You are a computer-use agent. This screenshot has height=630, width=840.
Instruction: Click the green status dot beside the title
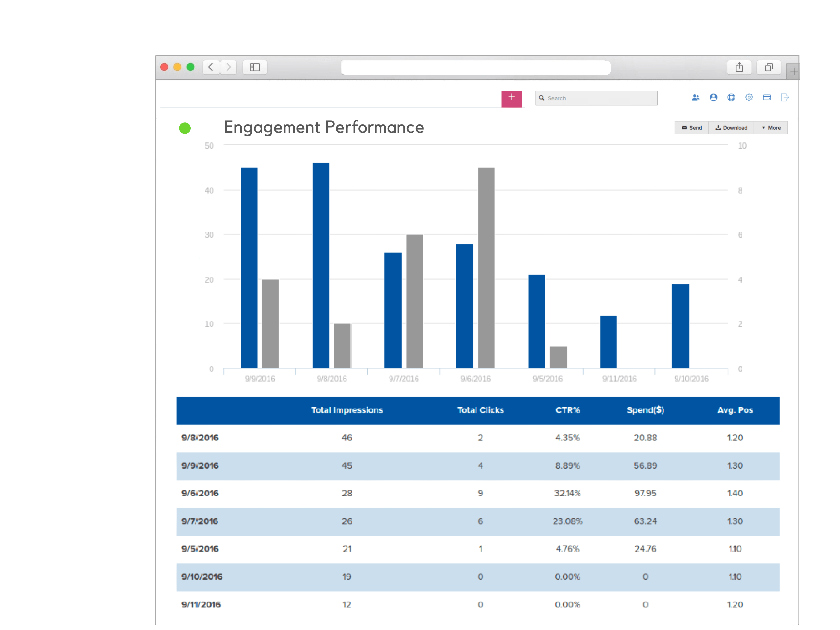click(185, 128)
